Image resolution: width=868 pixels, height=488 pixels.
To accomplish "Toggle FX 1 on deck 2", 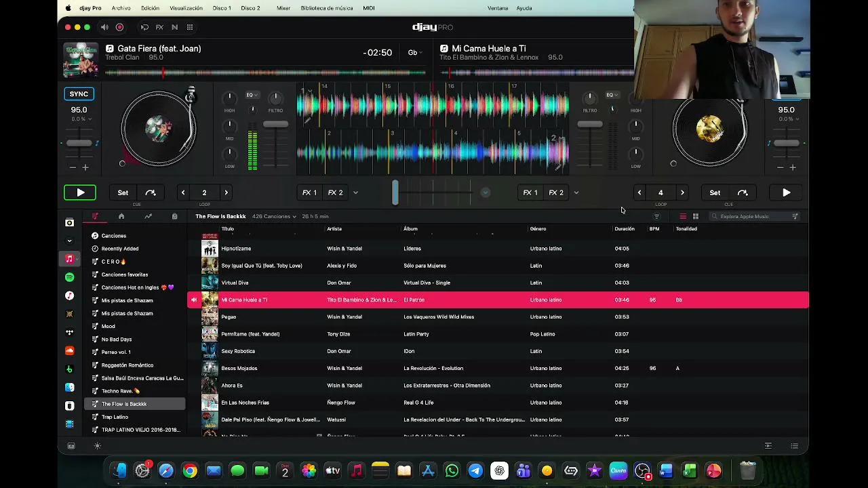I will pos(530,192).
